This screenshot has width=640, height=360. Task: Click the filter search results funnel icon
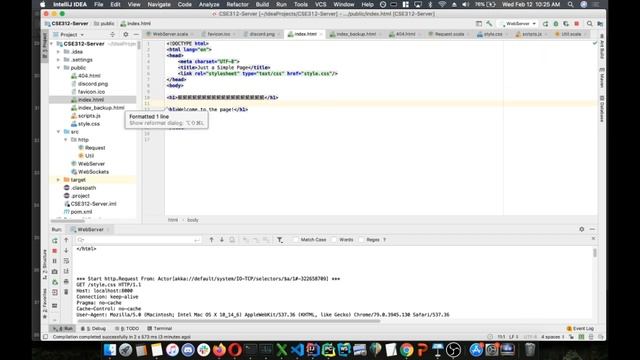click(280, 240)
